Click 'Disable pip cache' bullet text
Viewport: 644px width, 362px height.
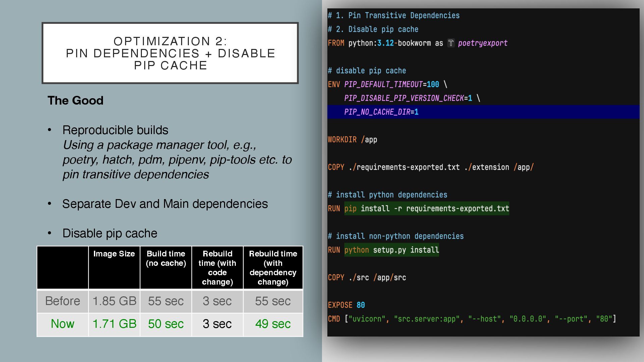click(110, 233)
